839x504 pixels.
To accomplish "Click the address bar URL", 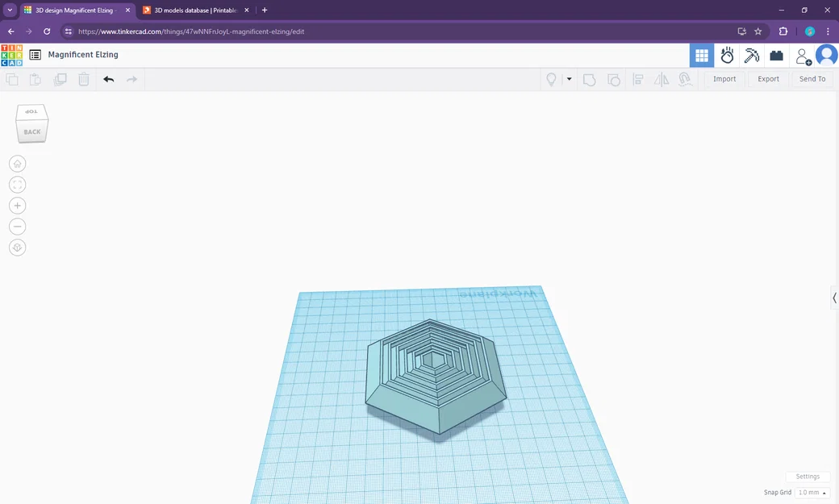I will (x=191, y=31).
